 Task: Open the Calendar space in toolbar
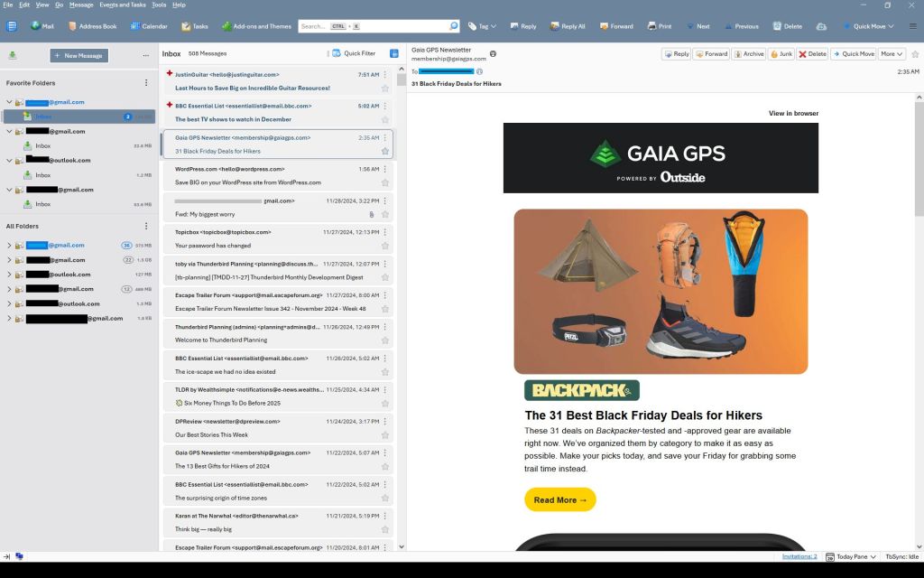(148, 26)
